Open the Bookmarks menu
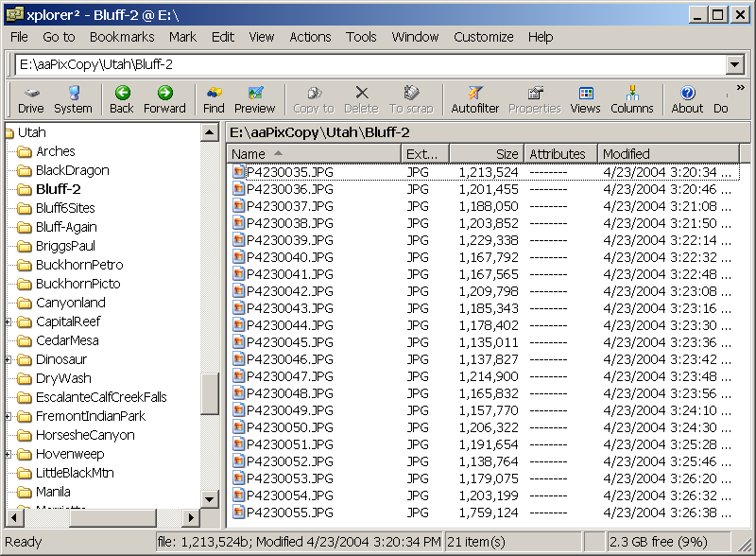 122,37
